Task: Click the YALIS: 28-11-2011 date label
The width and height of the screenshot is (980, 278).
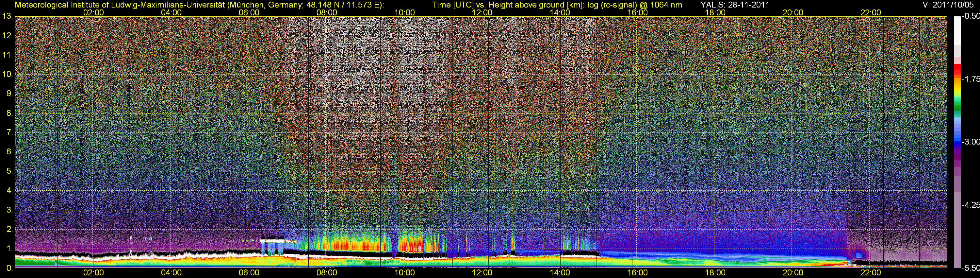Action: tap(735, 5)
